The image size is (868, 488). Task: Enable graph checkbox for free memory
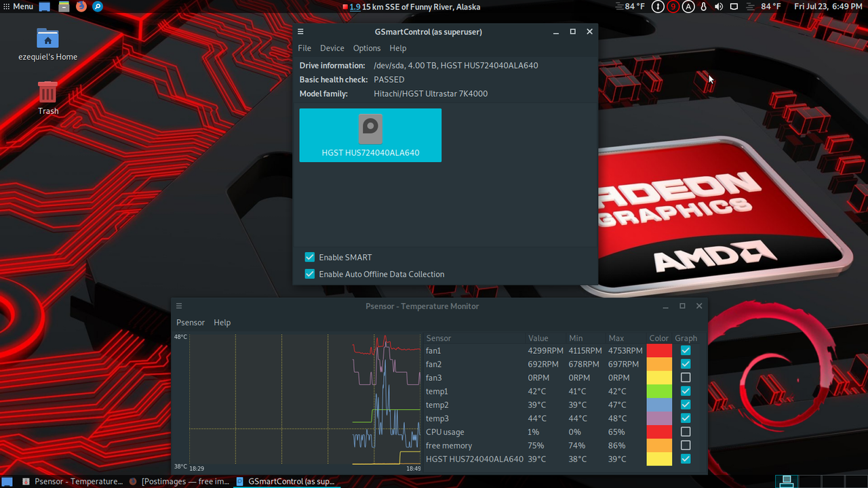(x=686, y=445)
